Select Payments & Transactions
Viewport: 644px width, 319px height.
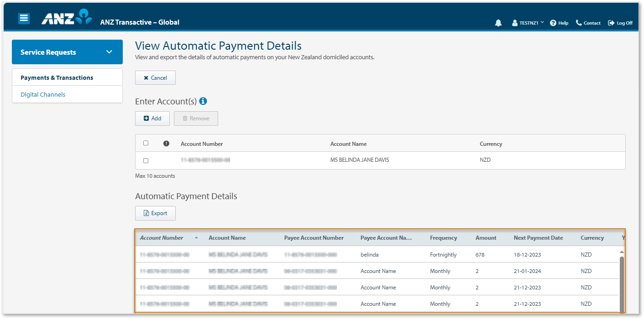click(x=57, y=77)
